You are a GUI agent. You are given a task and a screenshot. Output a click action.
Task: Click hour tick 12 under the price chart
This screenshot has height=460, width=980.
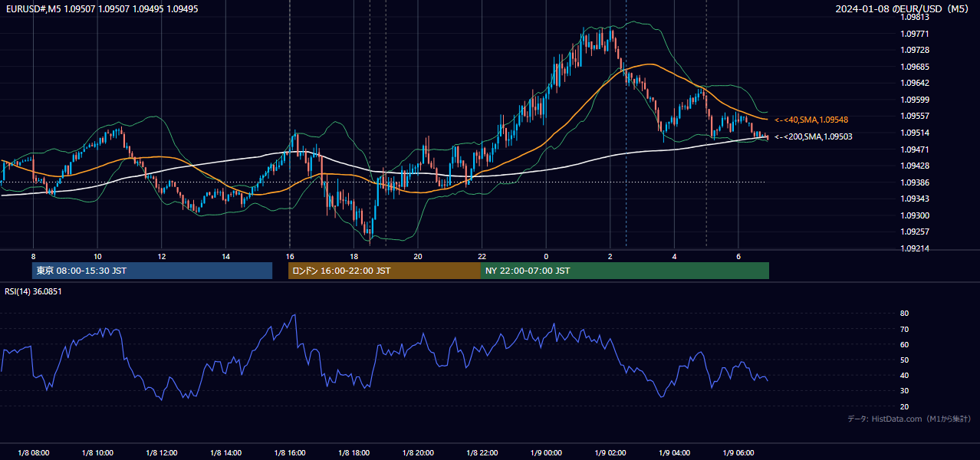pos(162,256)
